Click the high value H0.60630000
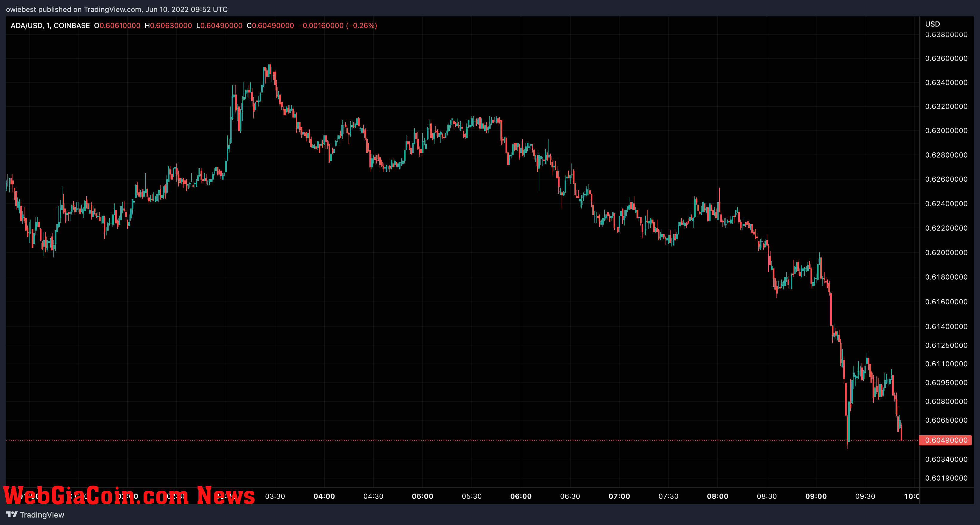The width and height of the screenshot is (980, 525). pyautogui.click(x=168, y=25)
